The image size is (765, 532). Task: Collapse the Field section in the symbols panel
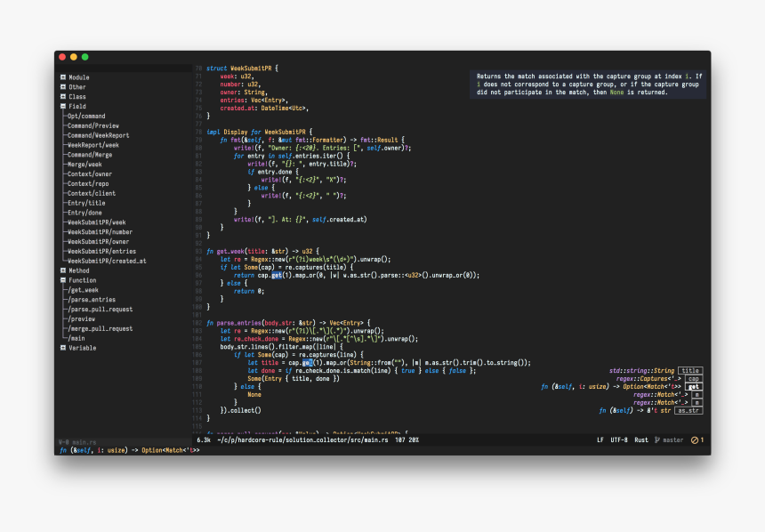click(62, 107)
